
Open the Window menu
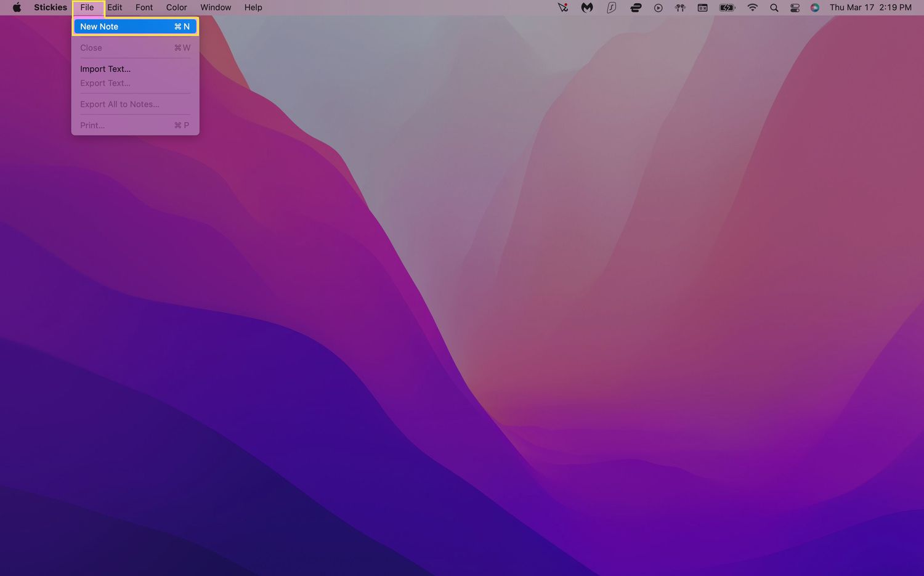(x=216, y=7)
